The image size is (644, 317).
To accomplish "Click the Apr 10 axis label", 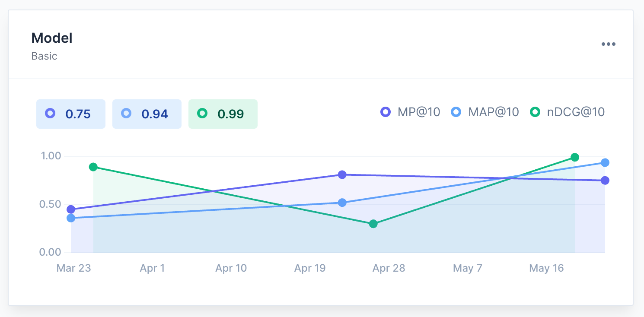I will coord(231,268).
